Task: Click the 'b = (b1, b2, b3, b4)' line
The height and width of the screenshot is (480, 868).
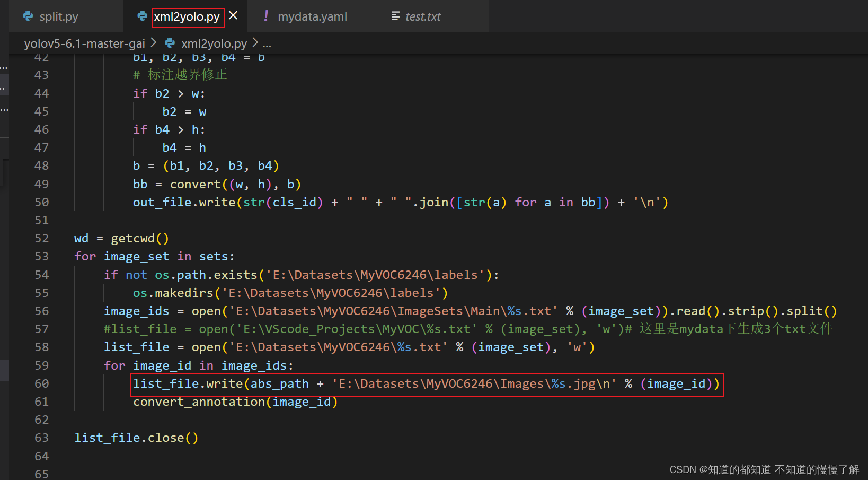Action: [206, 166]
